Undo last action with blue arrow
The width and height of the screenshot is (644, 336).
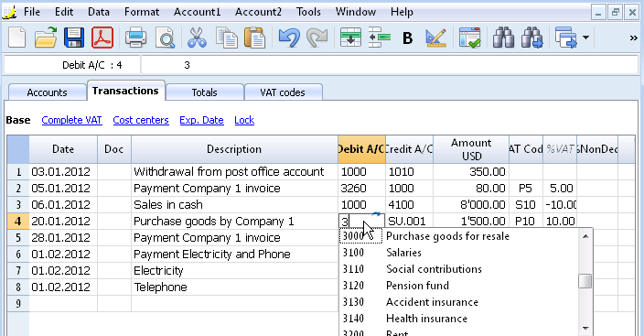point(289,38)
